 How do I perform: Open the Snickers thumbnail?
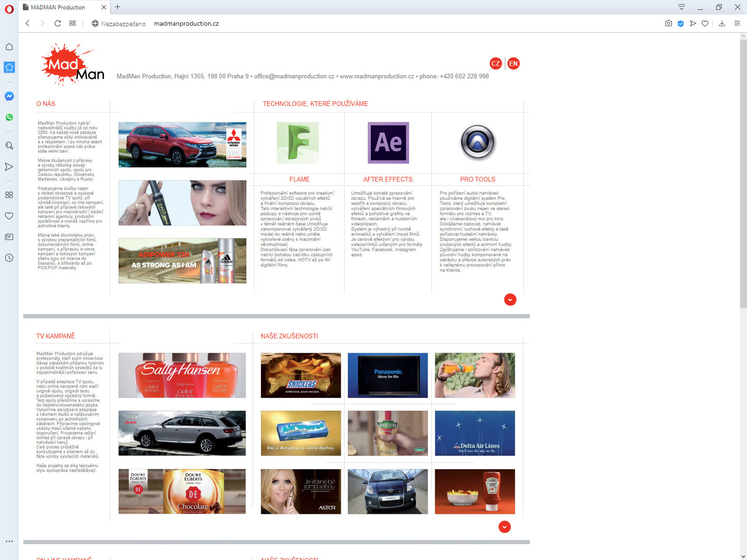pyautogui.click(x=301, y=375)
